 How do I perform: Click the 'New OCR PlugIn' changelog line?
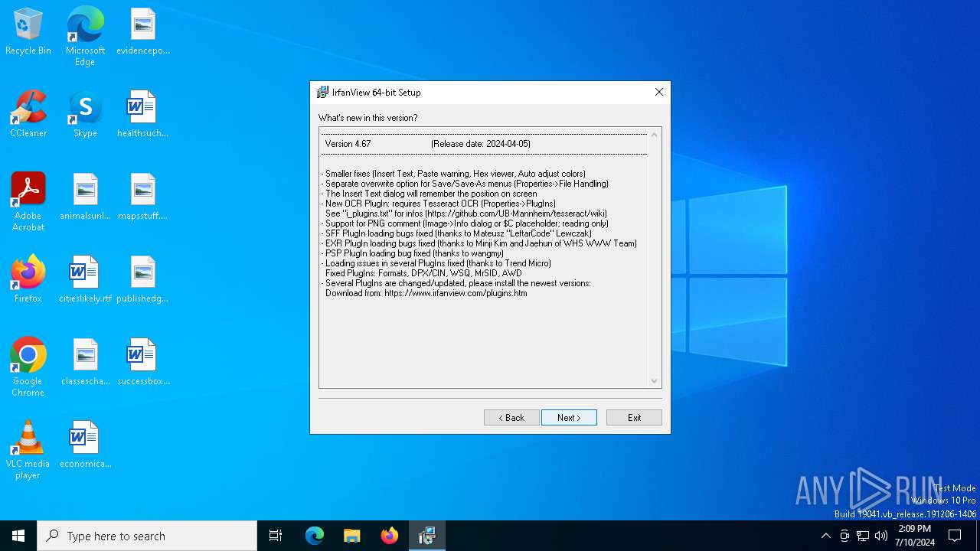(x=438, y=204)
